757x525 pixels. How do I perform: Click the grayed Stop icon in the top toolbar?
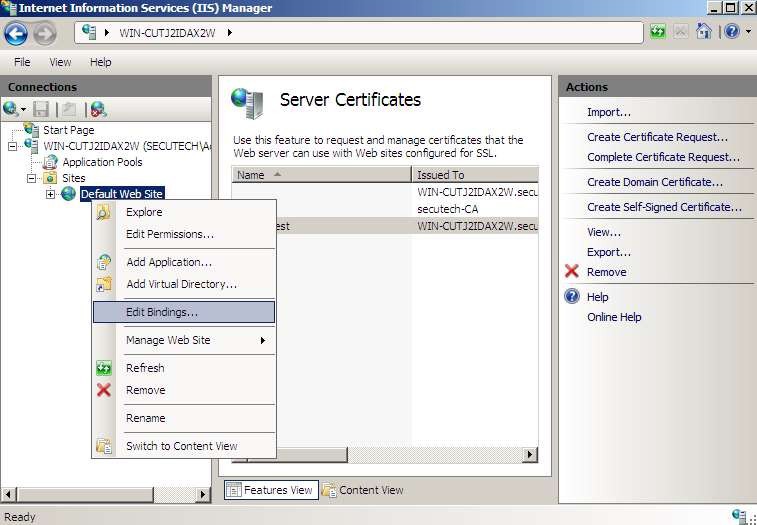(681, 32)
